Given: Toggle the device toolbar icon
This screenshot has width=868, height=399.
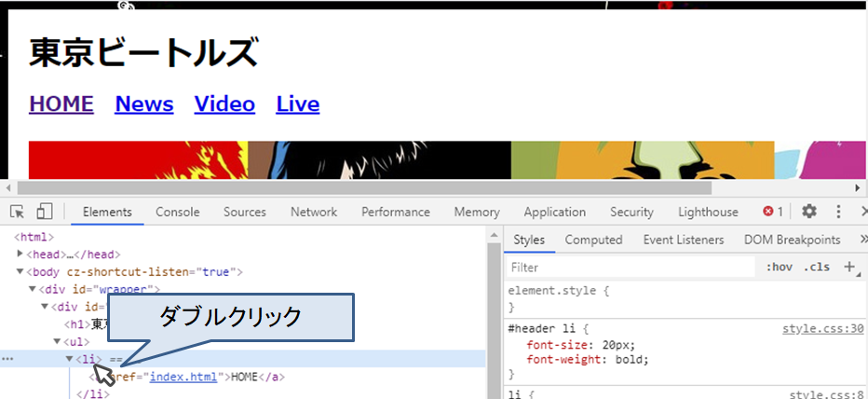Looking at the screenshot, I should point(45,211).
